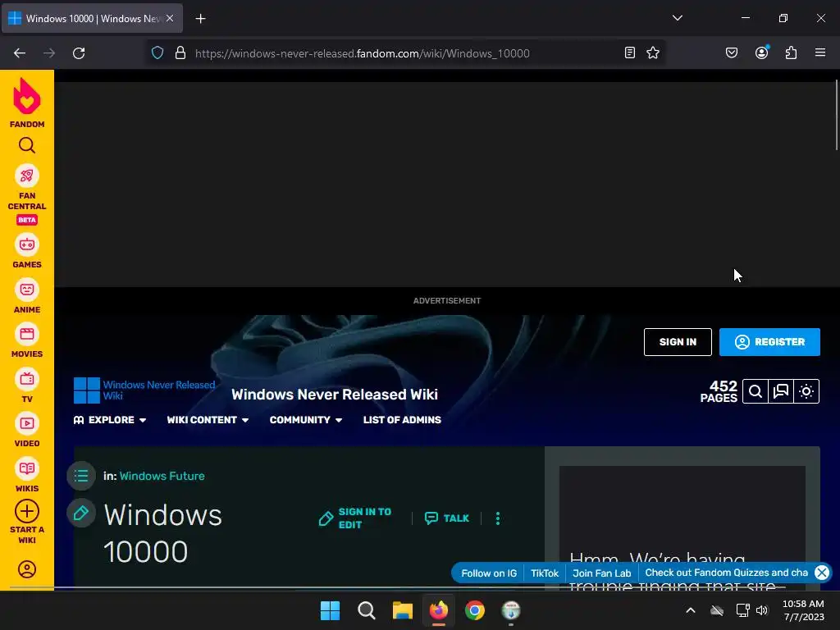Click Follow on IG

pos(489,573)
